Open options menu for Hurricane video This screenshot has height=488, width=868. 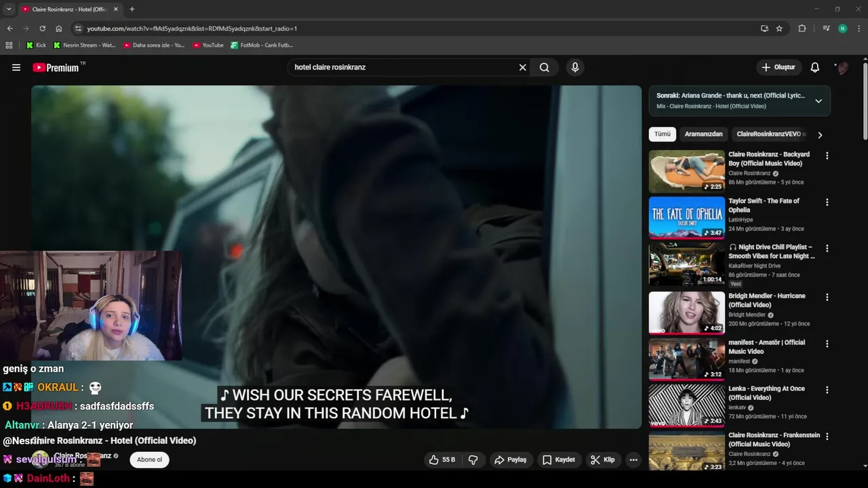(x=827, y=297)
